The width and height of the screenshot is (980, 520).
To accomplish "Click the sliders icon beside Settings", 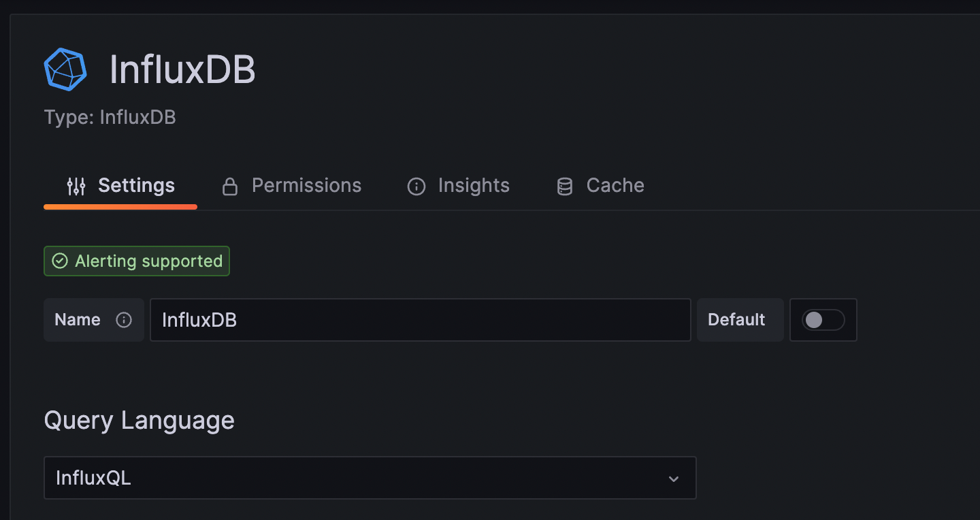I will 76,185.
